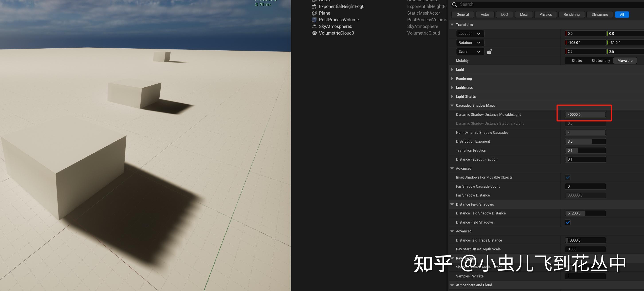Click the search magnifier icon in Details
Screen dimensions: 644x291
455,4
